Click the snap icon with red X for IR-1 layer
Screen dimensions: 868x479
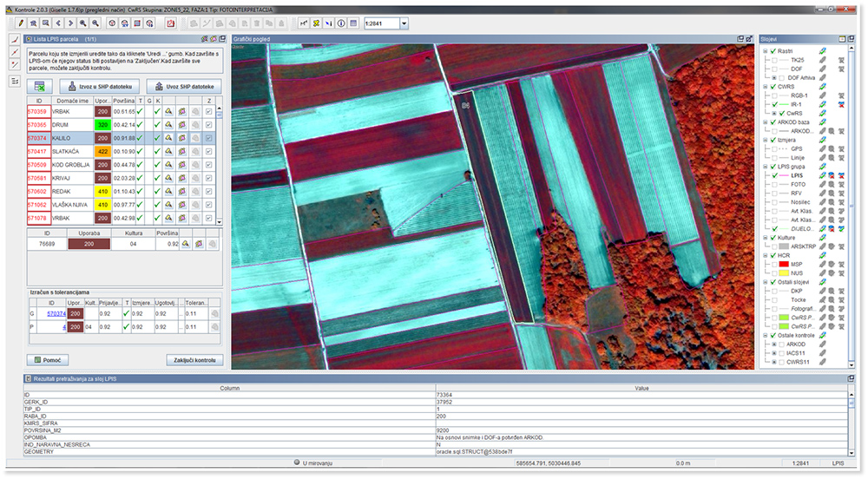(841, 104)
